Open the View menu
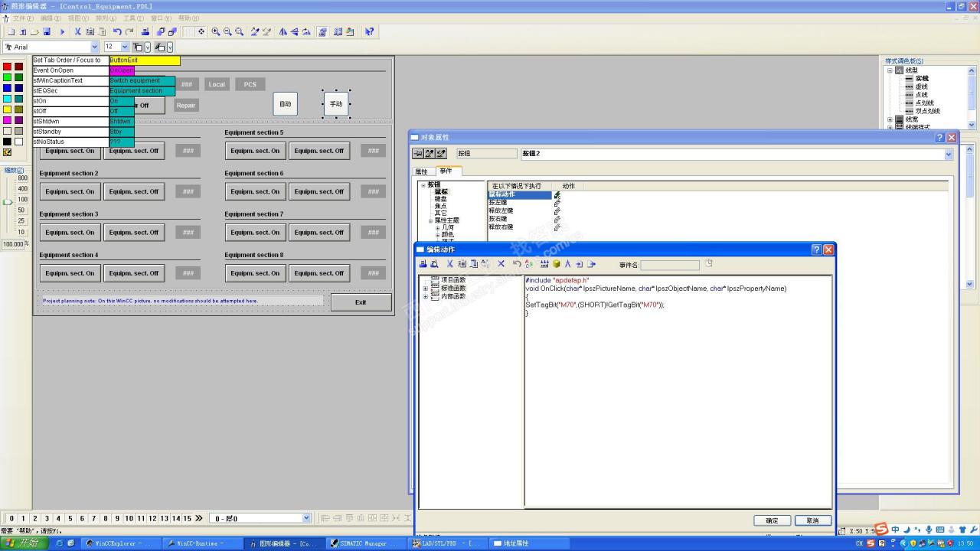 point(78,18)
